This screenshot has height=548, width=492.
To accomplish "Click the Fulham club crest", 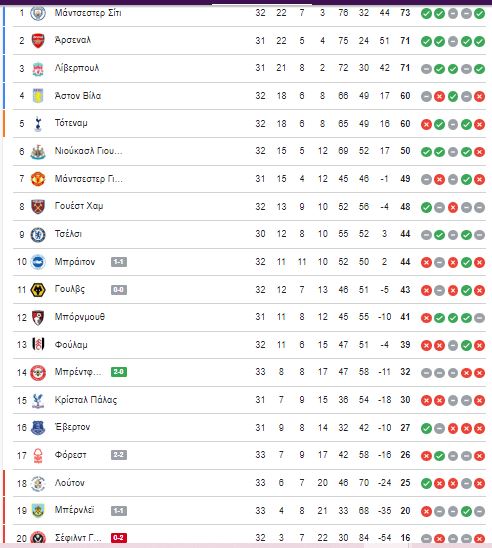I will click(38, 345).
